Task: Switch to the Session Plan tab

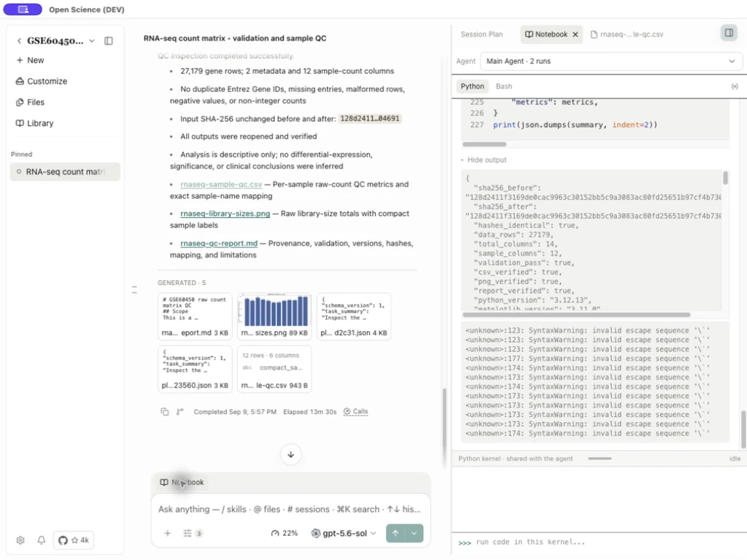Action: tap(481, 34)
